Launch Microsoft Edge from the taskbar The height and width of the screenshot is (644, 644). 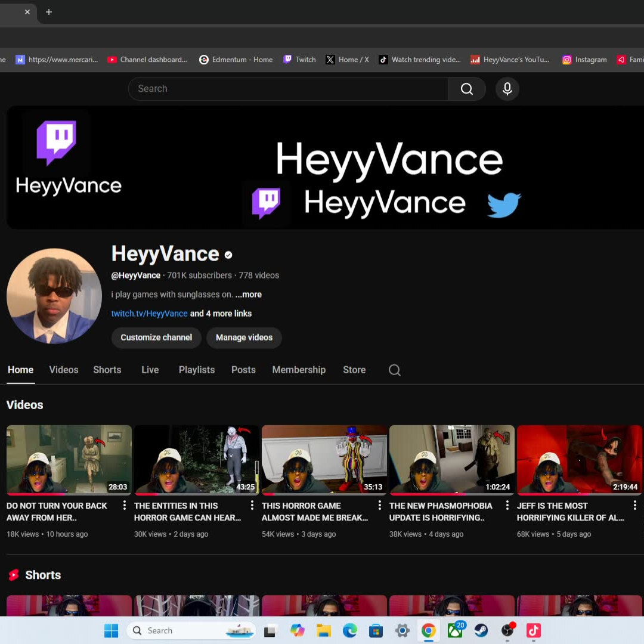click(350, 630)
